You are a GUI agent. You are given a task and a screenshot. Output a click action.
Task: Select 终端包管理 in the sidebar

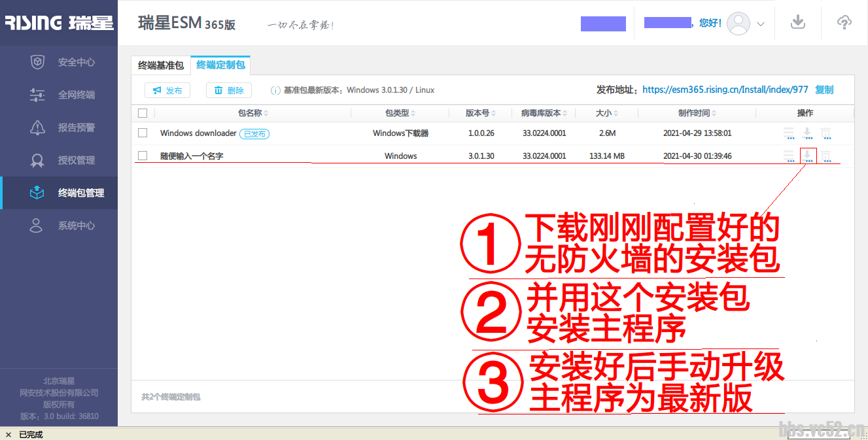[59, 193]
